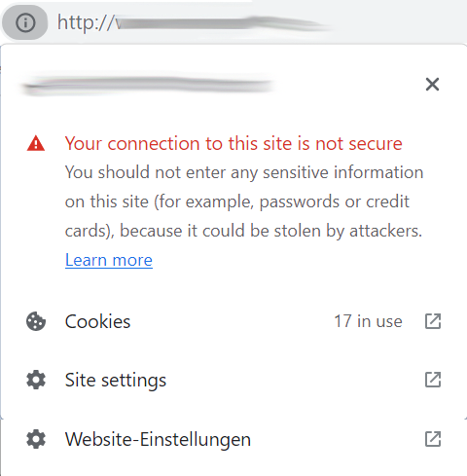Image resolution: width=467 pixels, height=476 pixels.
Task: Click the http:// URL text in address bar
Action: coord(87,22)
